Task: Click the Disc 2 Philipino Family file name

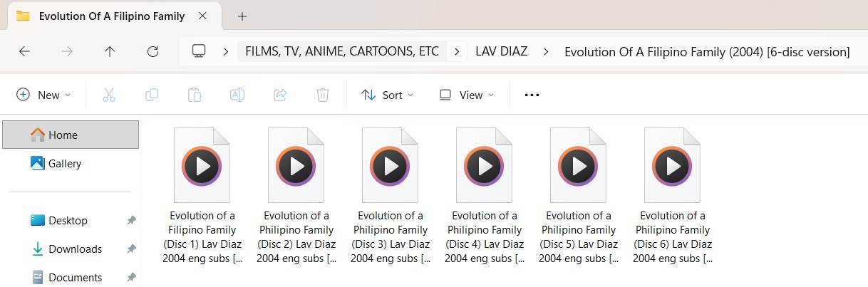Action: [x=296, y=237]
